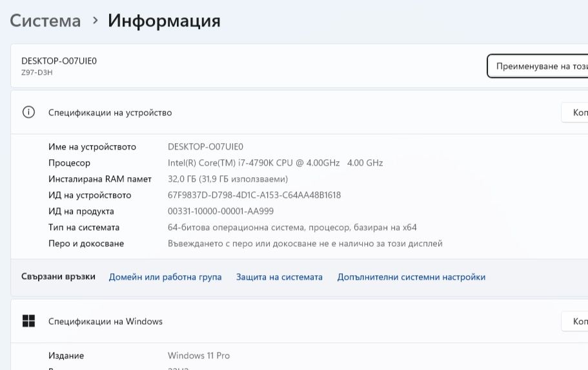Go back to the Система breadcrumb

45,21
